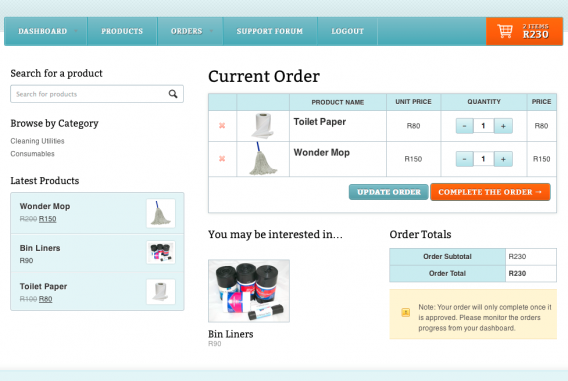Increase Wonder Mop quantity with plus

point(503,159)
